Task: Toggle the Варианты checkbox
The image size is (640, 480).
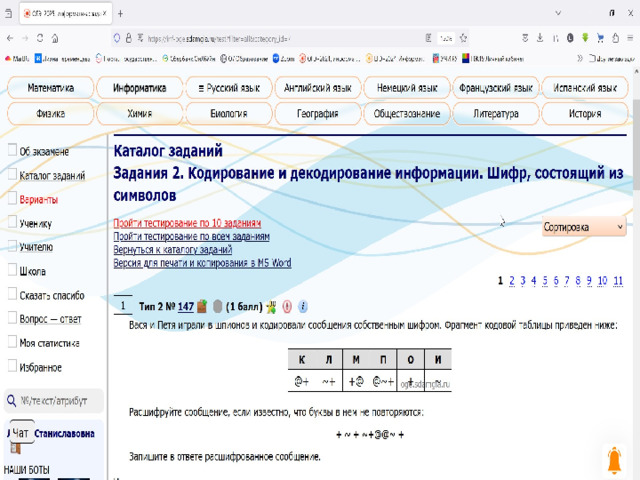Action: tap(12, 198)
